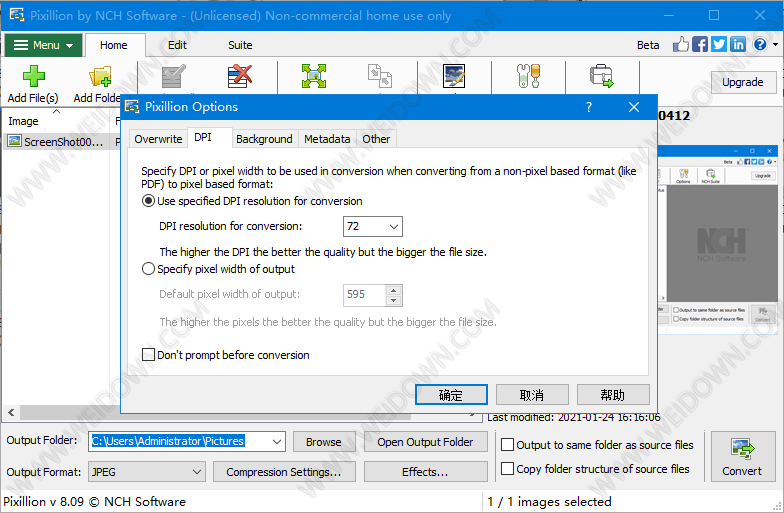Open the Options wrench and screwdriver icon
The height and width of the screenshot is (513, 784).
click(x=526, y=77)
